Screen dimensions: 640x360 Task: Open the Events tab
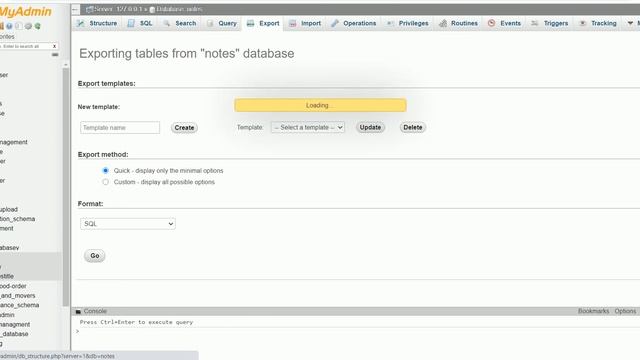pos(504,23)
